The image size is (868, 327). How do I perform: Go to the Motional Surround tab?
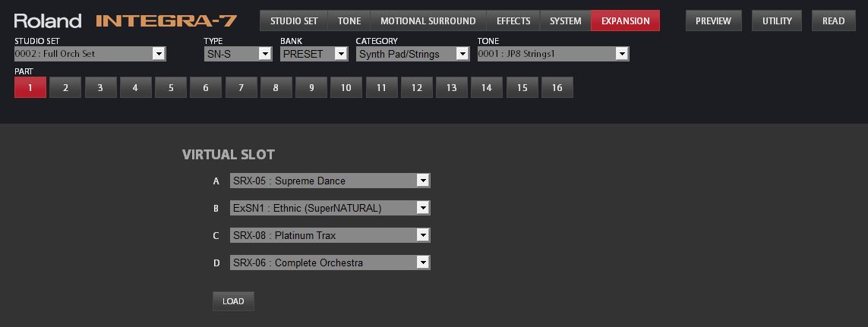pos(428,20)
